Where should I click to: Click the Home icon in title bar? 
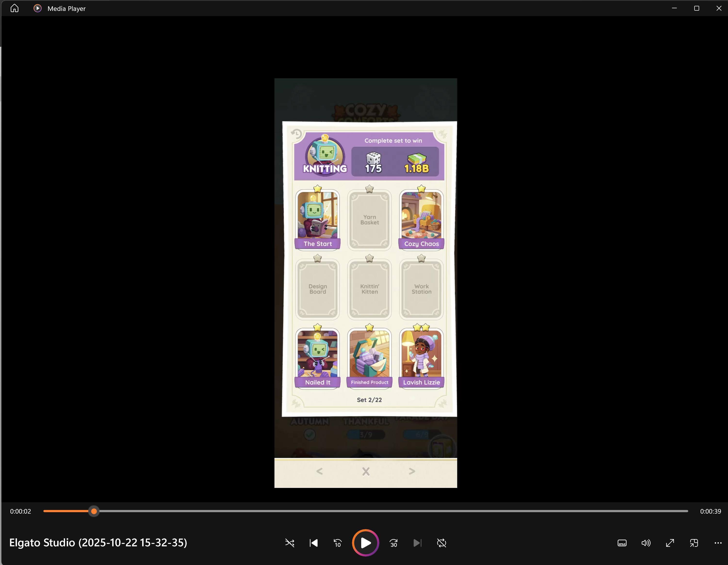[x=14, y=8]
